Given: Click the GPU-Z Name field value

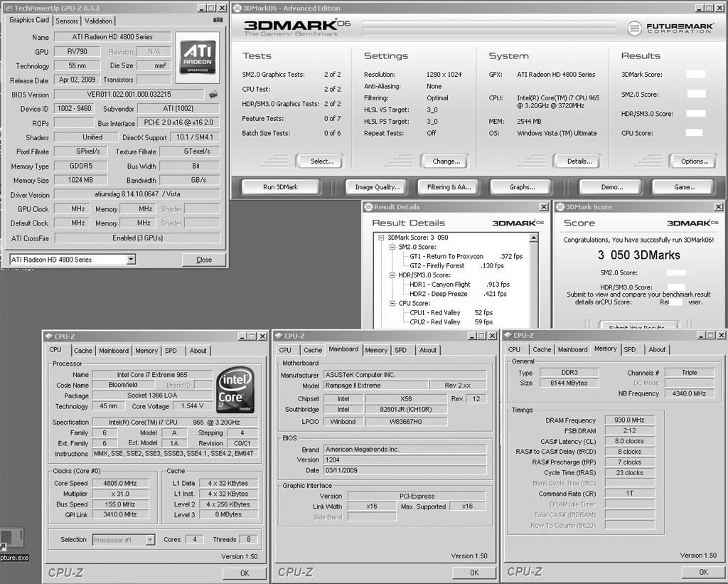Looking at the screenshot, I should coord(112,37).
